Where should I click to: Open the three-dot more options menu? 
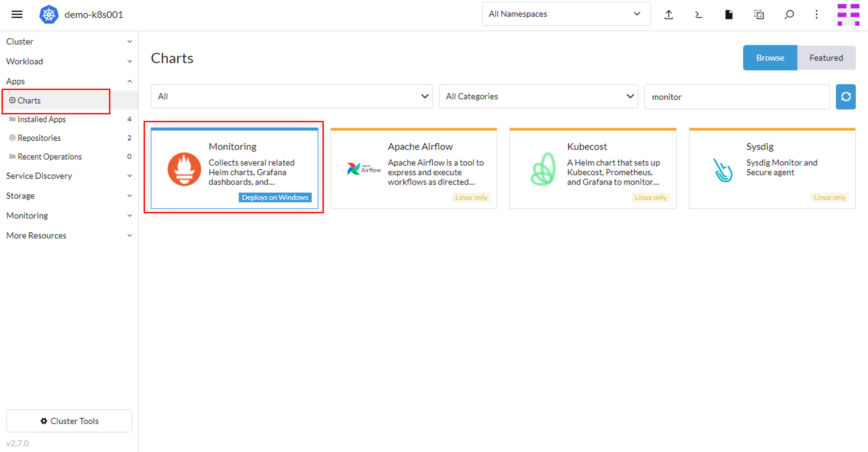[816, 14]
